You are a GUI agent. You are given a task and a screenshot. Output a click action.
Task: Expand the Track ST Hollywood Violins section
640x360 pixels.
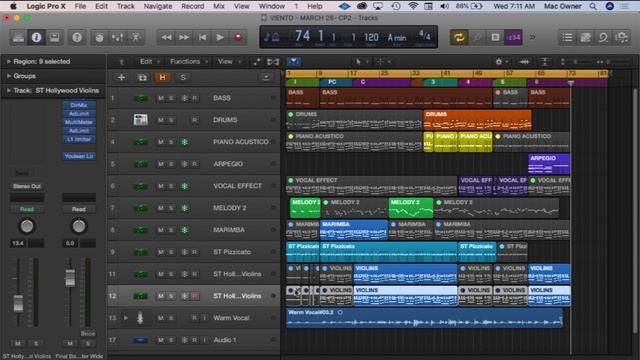point(9,91)
